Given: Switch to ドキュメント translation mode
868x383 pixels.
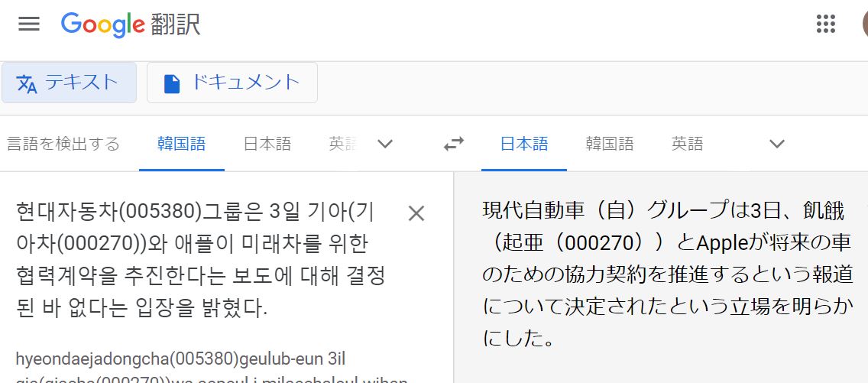Looking at the screenshot, I should 232,83.
